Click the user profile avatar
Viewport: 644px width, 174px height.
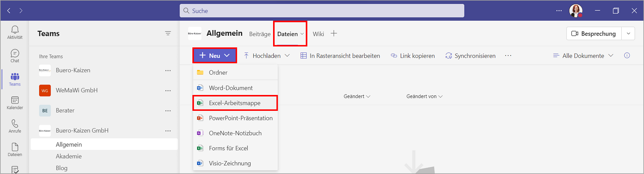[x=576, y=11]
